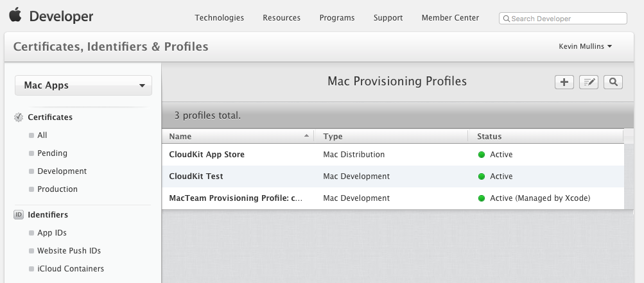This screenshot has height=283, width=644.
Task: Click the Identifiers ID badge icon
Action: pyautogui.click(x=19, y=215)
